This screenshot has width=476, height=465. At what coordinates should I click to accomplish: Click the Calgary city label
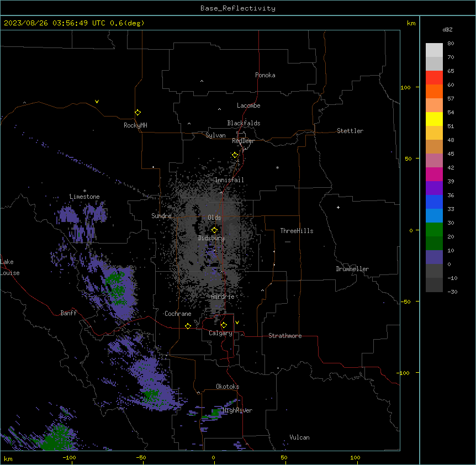coord(220,333)
